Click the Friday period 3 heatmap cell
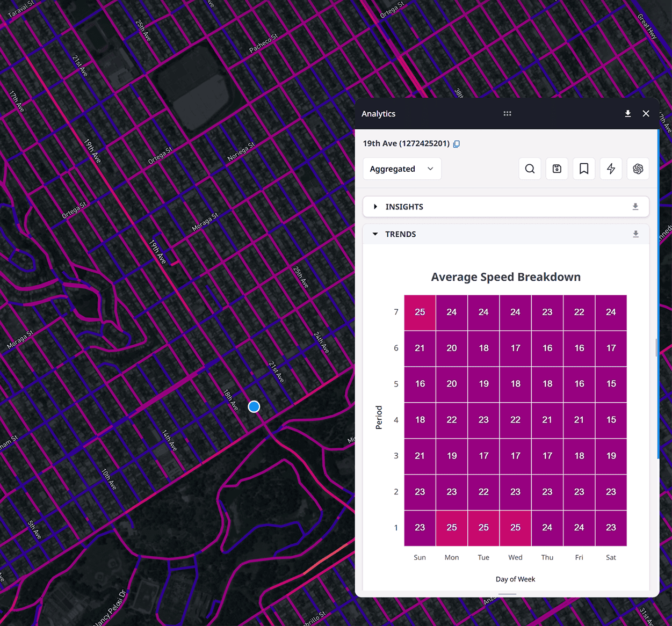The width and height of the screenshot is (672, 626). pos(579,456)
